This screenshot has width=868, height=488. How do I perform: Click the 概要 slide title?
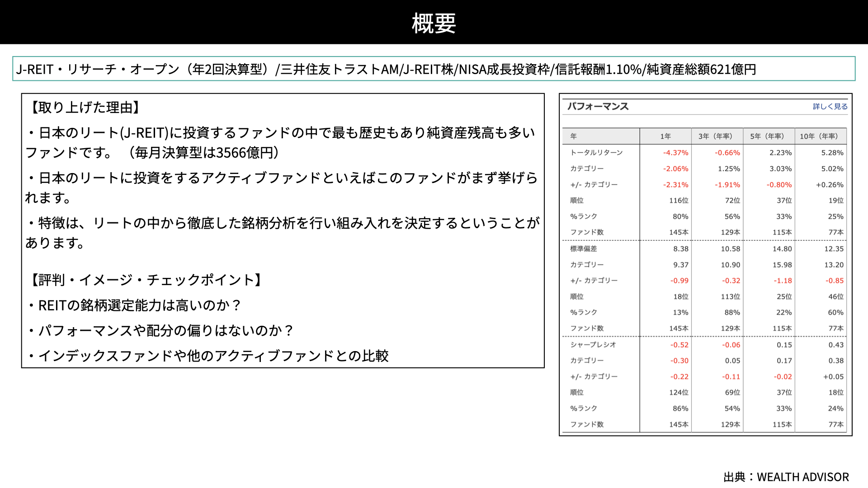pyautogui.click(x=434, y=23)
